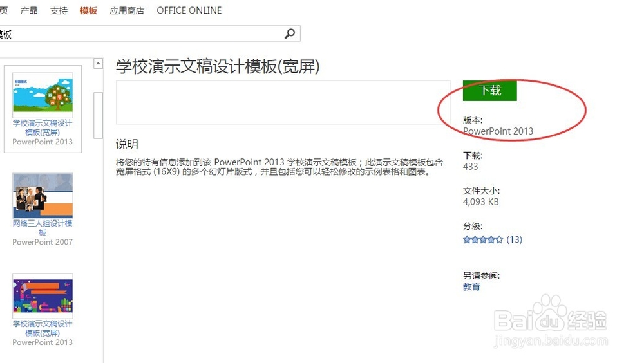Open the 产品 menu
The width and height of the screenshot is (644, 363).
[29, 10]
